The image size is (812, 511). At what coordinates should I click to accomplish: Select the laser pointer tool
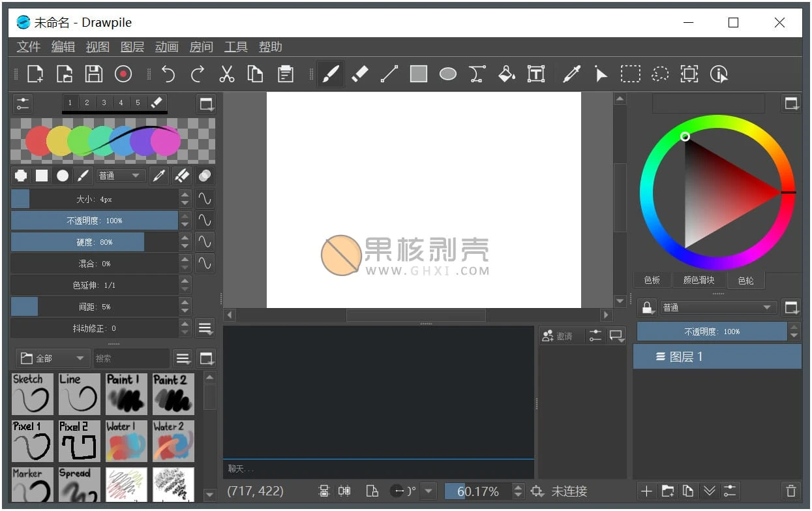click(x=601, y=74)
